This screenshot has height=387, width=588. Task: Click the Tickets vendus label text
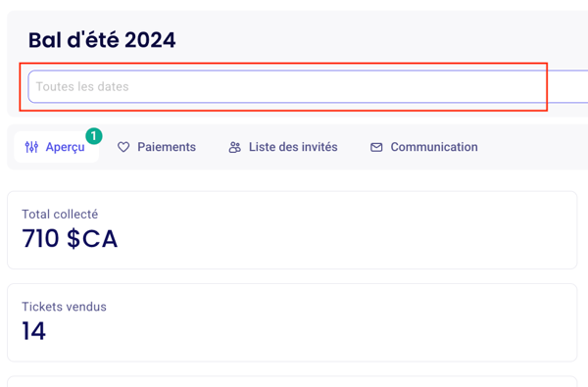click(x=64, y=307)
